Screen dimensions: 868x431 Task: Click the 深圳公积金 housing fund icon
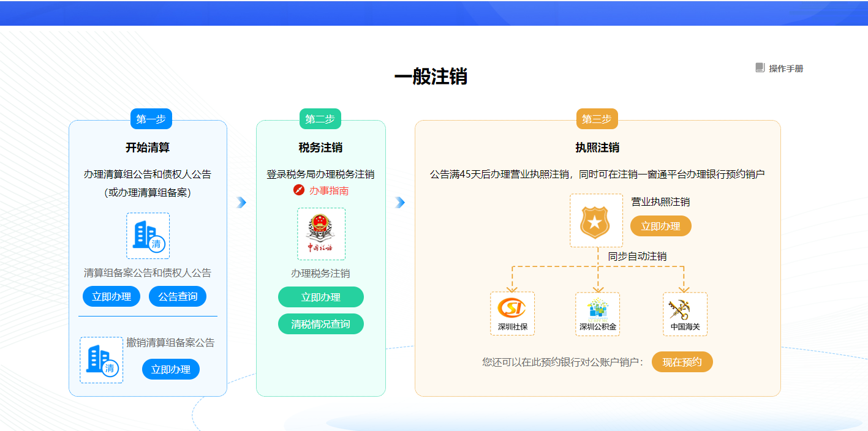pyautogui.click(x=597, y=309)
